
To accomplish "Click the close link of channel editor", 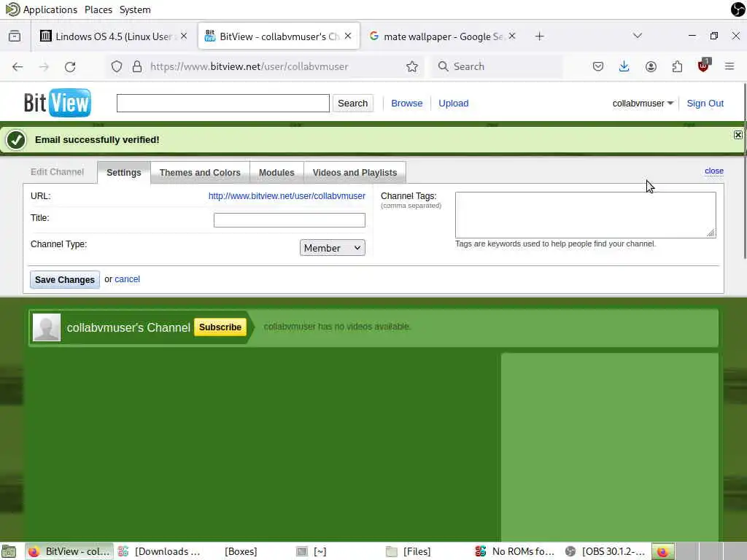I will pos(714,171).
